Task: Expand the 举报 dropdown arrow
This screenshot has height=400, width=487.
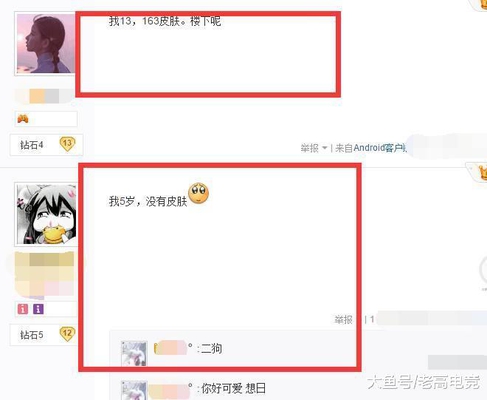Action: click(x=324, y=148)
